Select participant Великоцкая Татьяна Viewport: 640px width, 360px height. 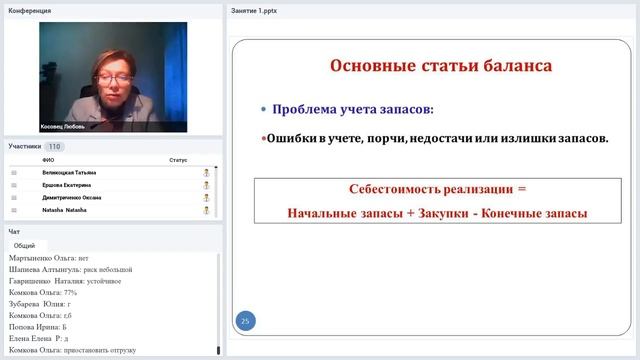coord(69,173)
